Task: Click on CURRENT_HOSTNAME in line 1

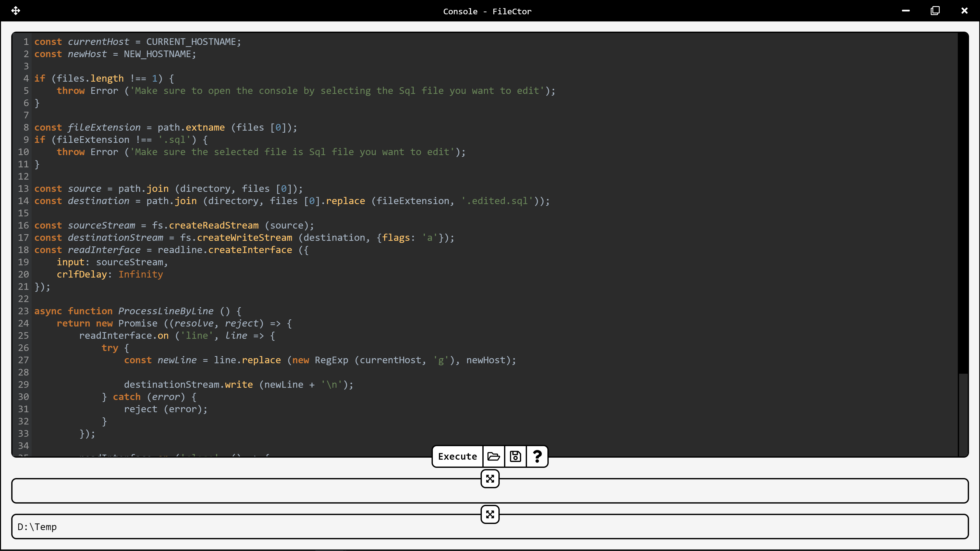Action: (x=191, y=42)
